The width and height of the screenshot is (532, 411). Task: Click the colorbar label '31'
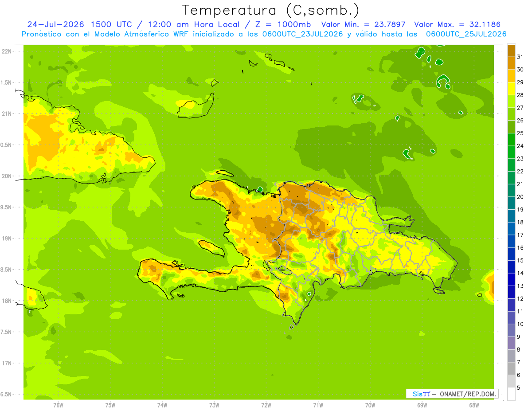coord(520,57)
